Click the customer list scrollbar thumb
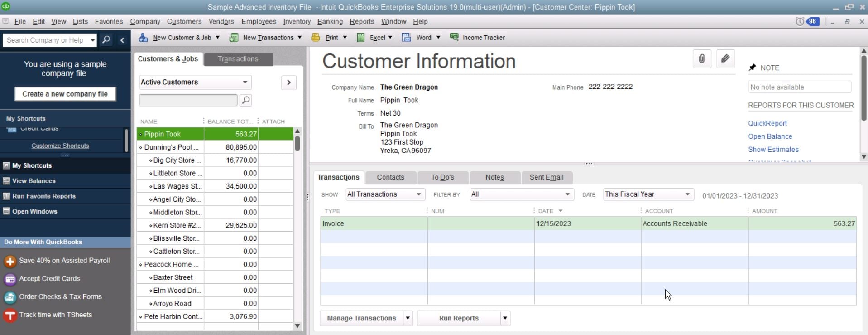Image resolution: width=868 pixels, height=335 pixels. click(297, 143)
